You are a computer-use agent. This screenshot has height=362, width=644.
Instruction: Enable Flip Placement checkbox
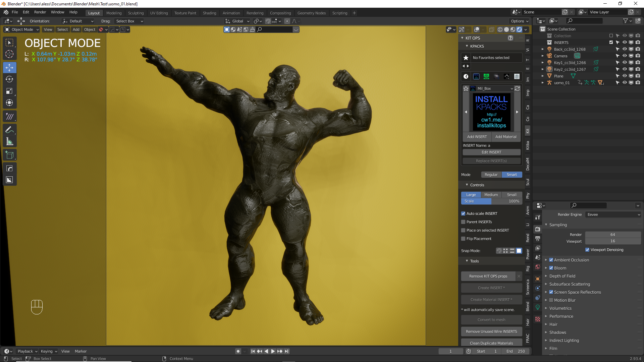pyautogui.click(x=463, y=239)
